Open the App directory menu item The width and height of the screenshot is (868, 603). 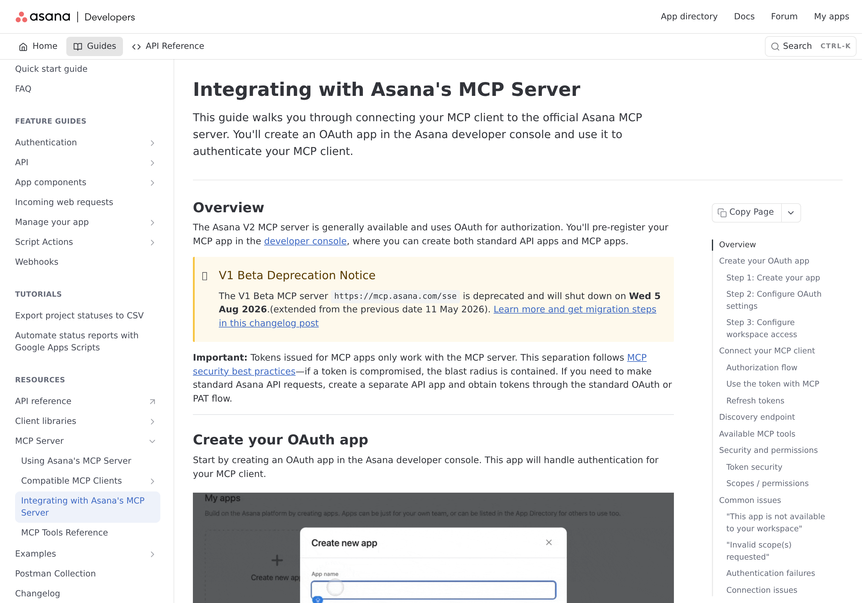coord(689,17)
